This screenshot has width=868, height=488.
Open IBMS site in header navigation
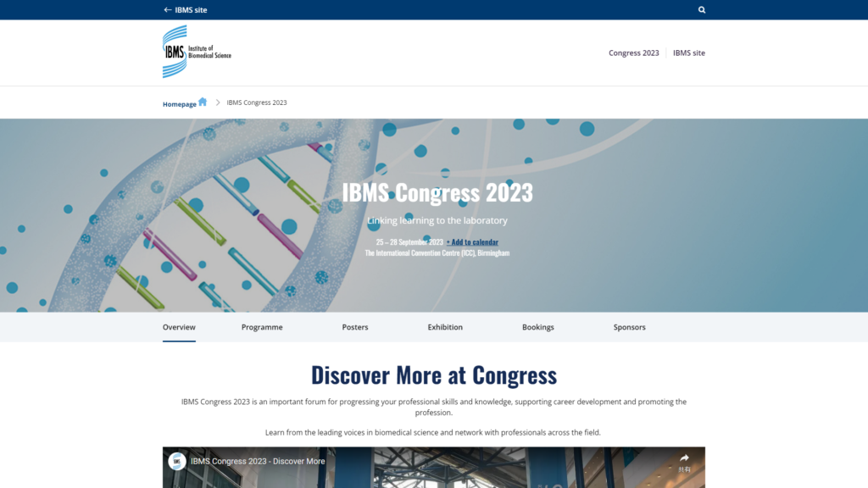coord(688,53)
